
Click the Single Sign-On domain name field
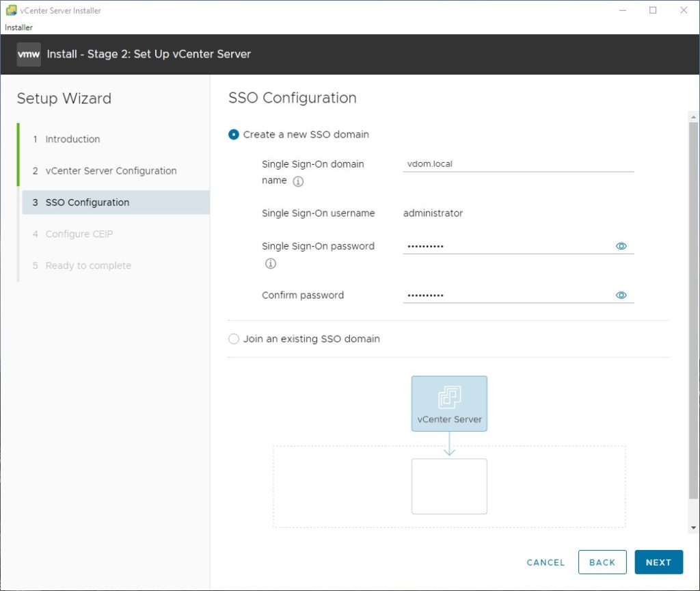coord(518,164)
